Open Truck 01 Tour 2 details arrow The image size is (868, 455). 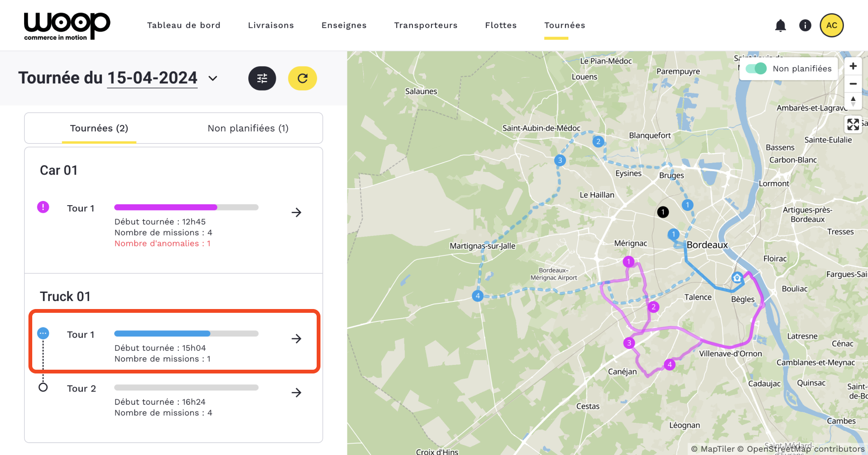point(296,392)
